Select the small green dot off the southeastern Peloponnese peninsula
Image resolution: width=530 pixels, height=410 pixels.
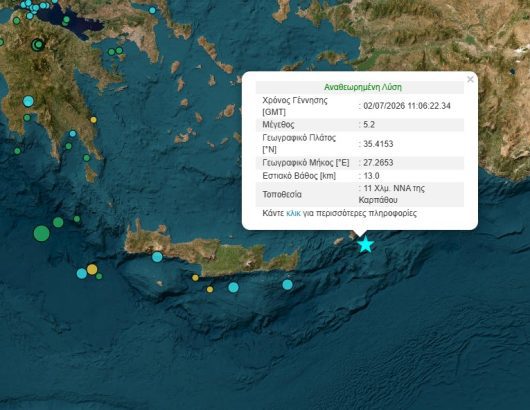[87, 158]
